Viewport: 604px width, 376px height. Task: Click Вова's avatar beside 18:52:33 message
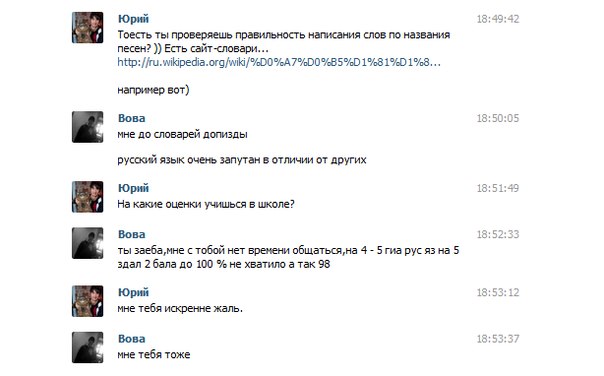click(87, 243)
